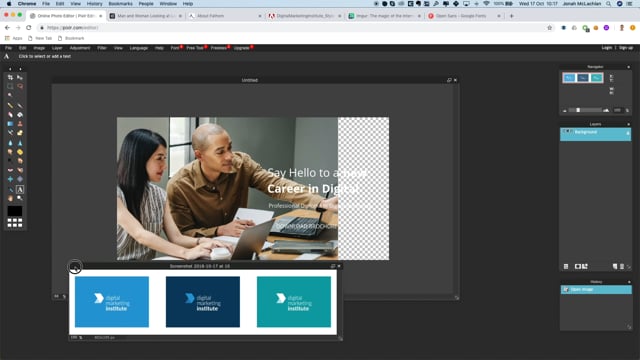Image resolution: width=640 pixels, height=360 pixels.
Task: Open the Language menu
Action: click(138, 48)
